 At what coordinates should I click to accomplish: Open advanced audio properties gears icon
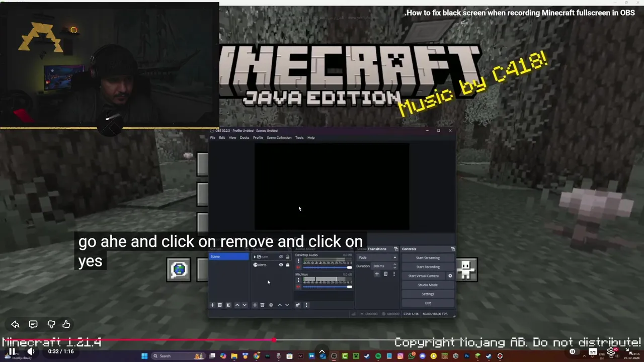(x=297, y=305)
